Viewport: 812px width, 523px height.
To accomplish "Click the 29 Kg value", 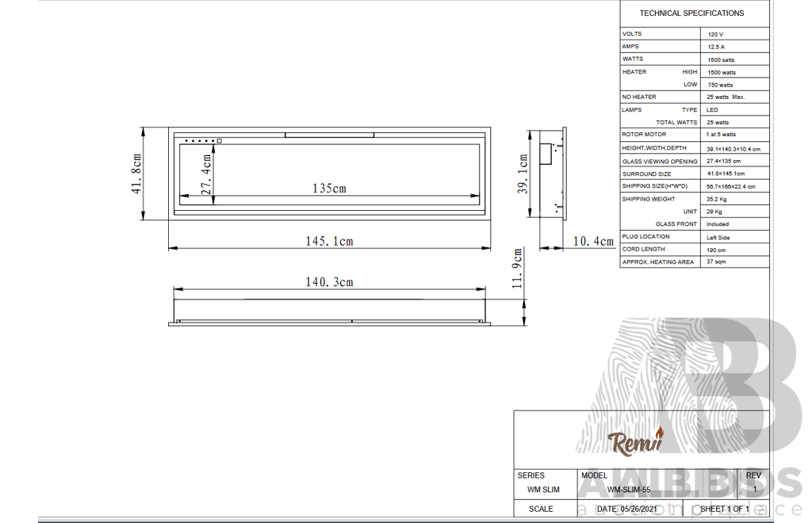I will pos(714,212).
